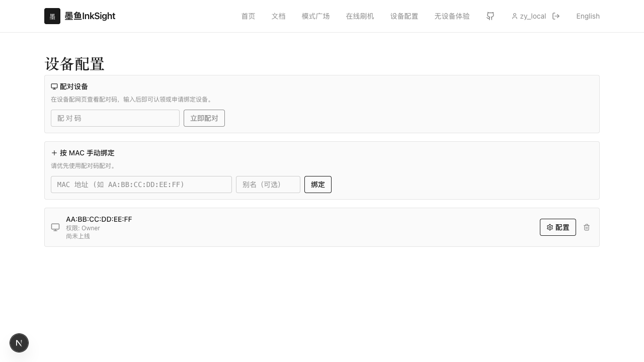Open the 文档 navigation link
The width and height of the screenshot is (644, 362).
(278, 16)
